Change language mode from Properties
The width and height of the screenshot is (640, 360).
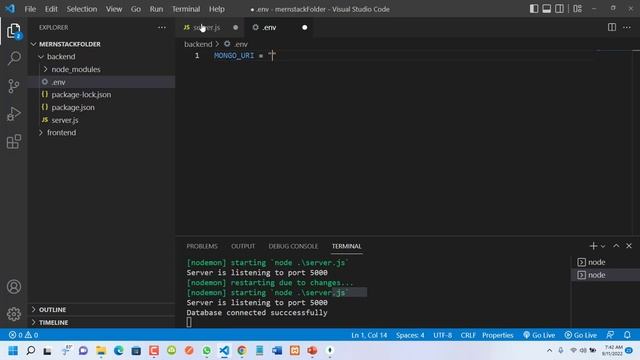[498, 335]
